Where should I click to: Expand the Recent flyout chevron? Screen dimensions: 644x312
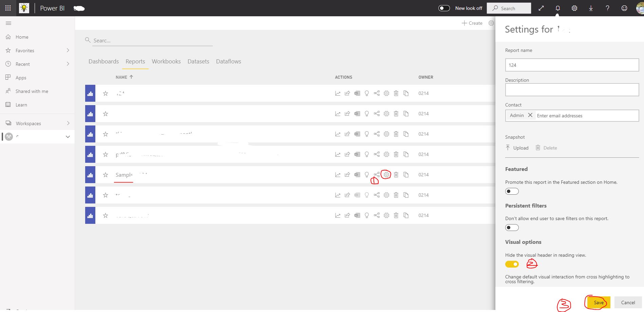(68, 64)
